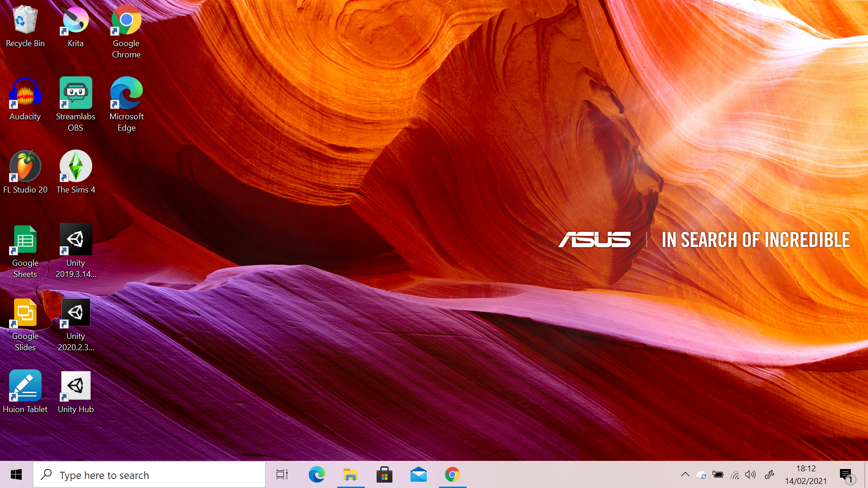Open the Windows Start menu
Viewport: 868px width, 488px height.
(x=16, y=474)
